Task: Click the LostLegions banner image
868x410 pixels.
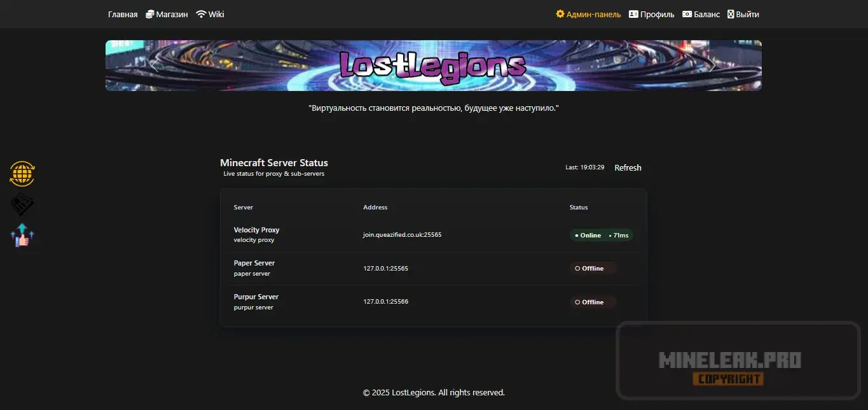Action: coord(433,66)
